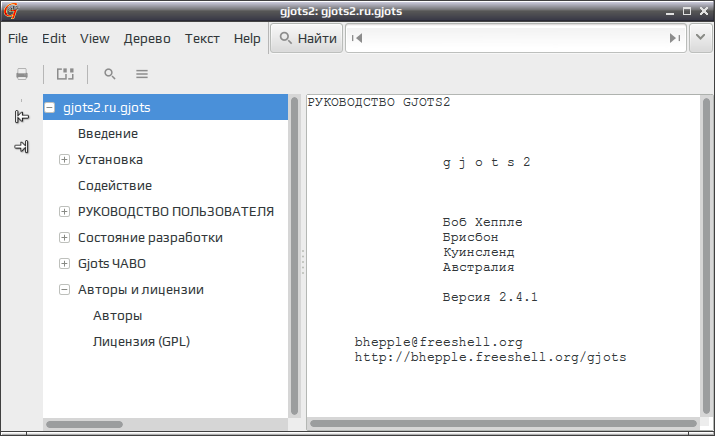The width and height of the screenshot is (715, 436).
Task: Click the bhepple@freeshell.org email text
Action: coord(439,342)
